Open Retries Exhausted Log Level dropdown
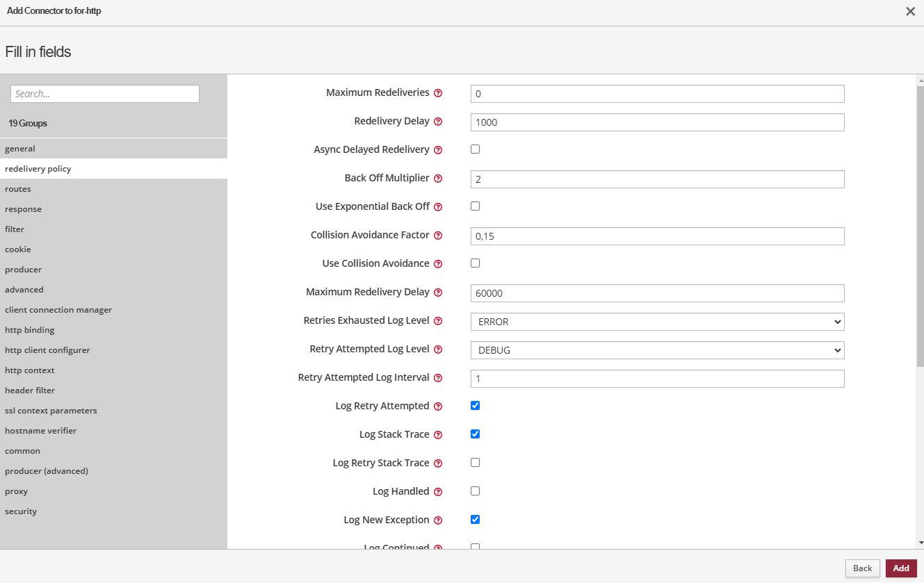 [x=657, y=322]
